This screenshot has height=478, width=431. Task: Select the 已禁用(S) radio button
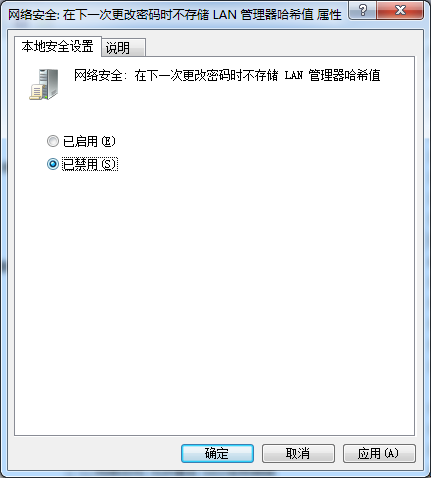click(53, 164)
